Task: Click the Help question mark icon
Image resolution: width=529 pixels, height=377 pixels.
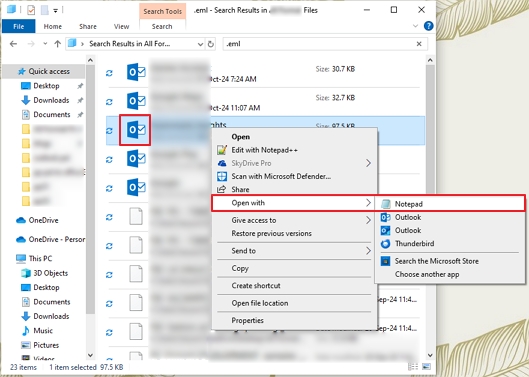Action: coord(428,26)
